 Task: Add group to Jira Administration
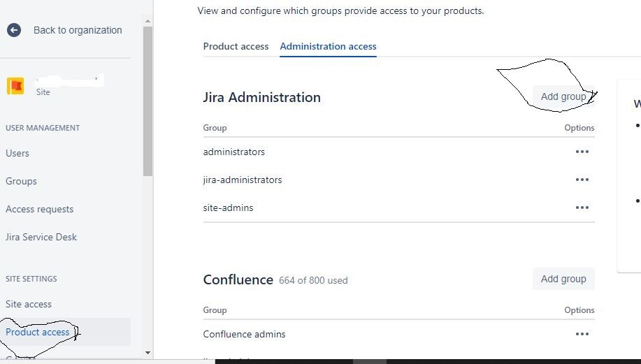(x=563, y=97)
